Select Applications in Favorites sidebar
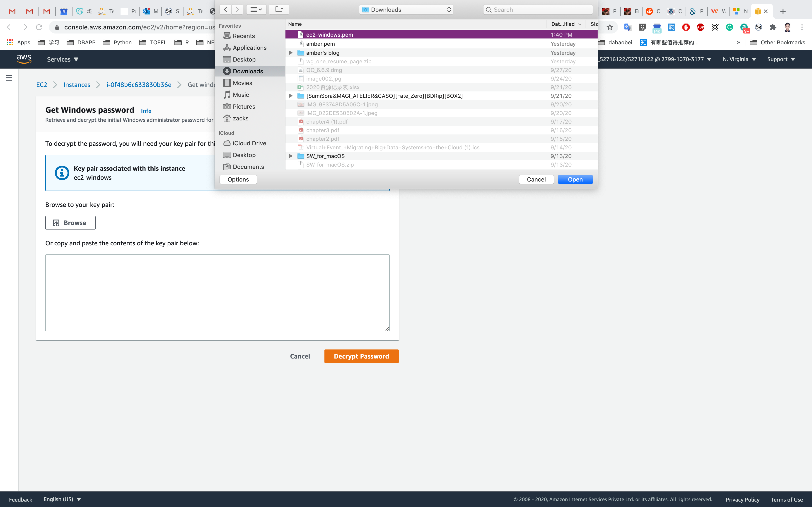This screenshot has height=507, width=812. (x=249, y=48)
